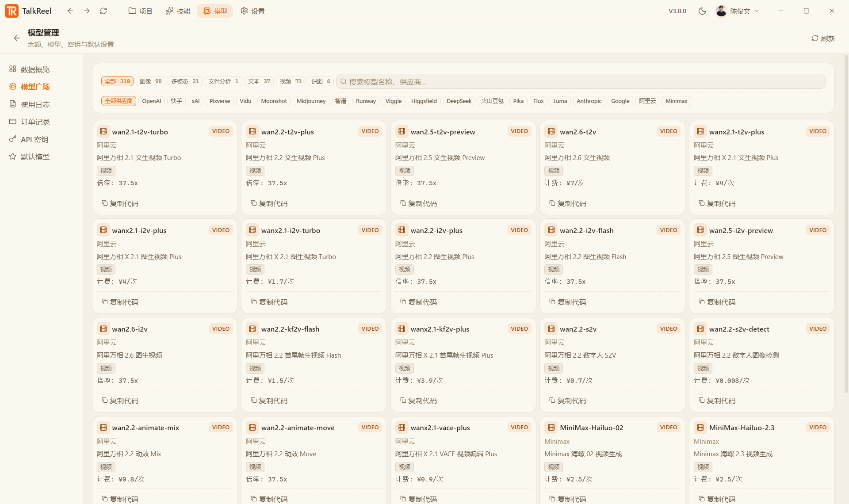Image resolution: width=849 pixels, height=504 pixels.
Task: Filter models by 视频 71
Action: (291, 81)
